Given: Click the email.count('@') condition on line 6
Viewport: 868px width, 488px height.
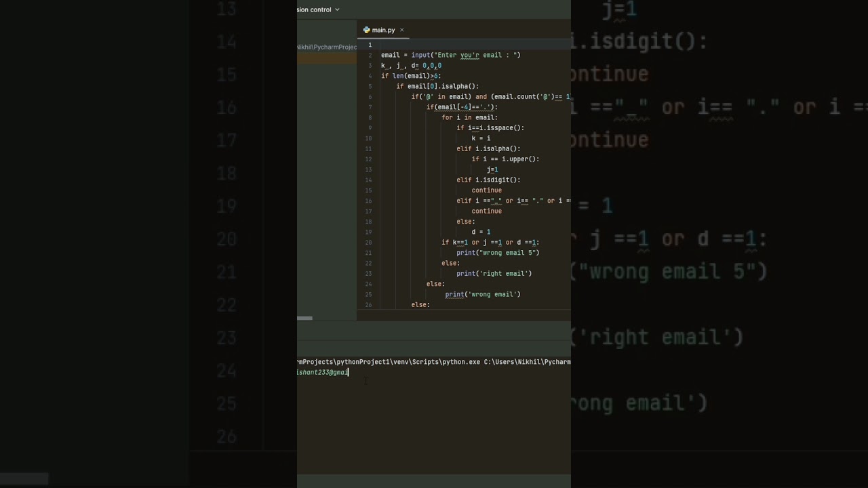Looking at the screenshot, I should click(x=531, y=97).
